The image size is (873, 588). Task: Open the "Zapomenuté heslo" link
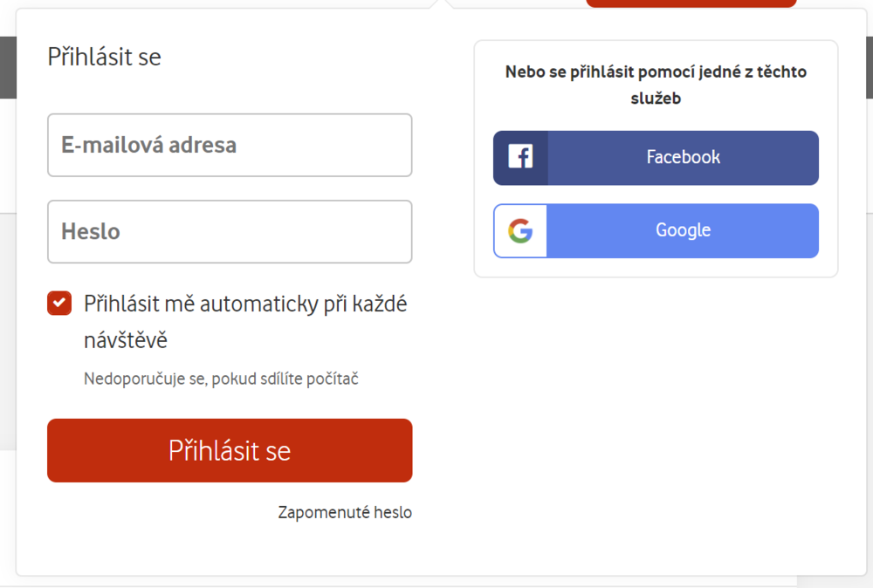tap(345, 512)
